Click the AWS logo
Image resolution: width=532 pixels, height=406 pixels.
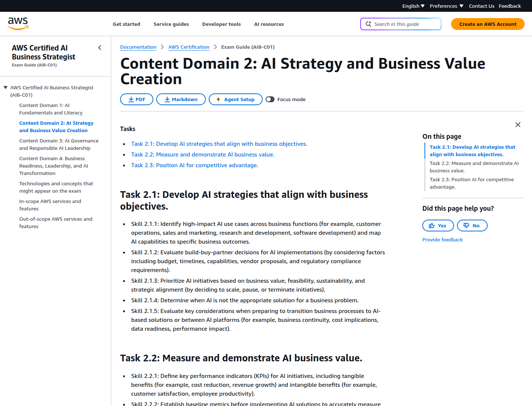[x=18, y=24]
